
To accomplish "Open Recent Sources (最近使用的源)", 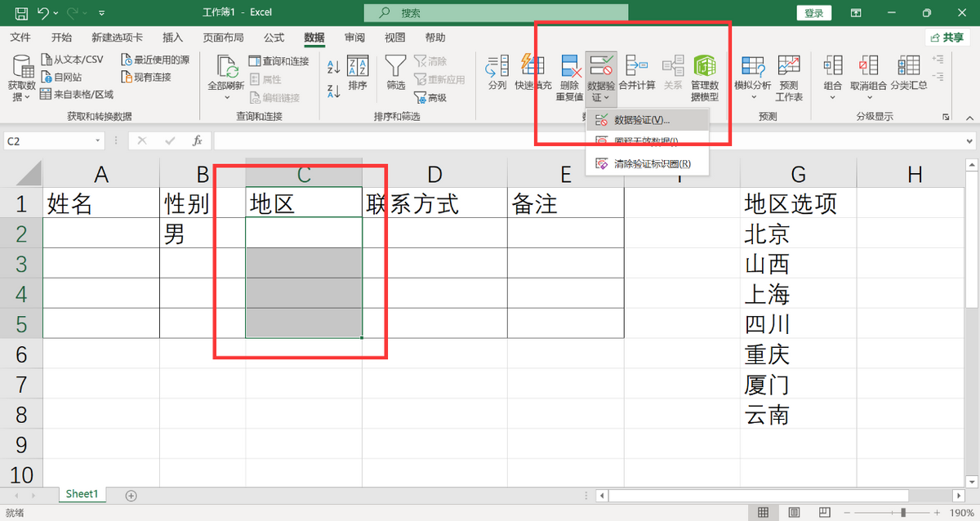I will (155, 60).
